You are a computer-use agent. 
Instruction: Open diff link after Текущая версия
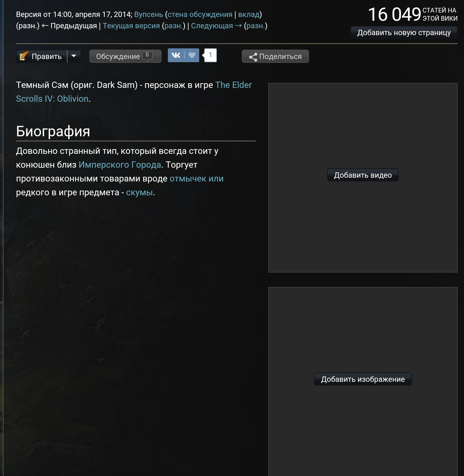174,26
